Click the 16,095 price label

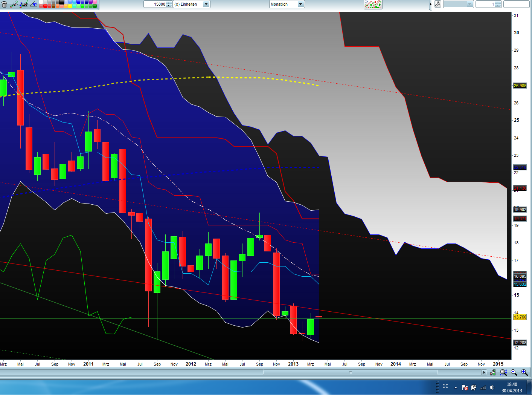tap(520, 276)
